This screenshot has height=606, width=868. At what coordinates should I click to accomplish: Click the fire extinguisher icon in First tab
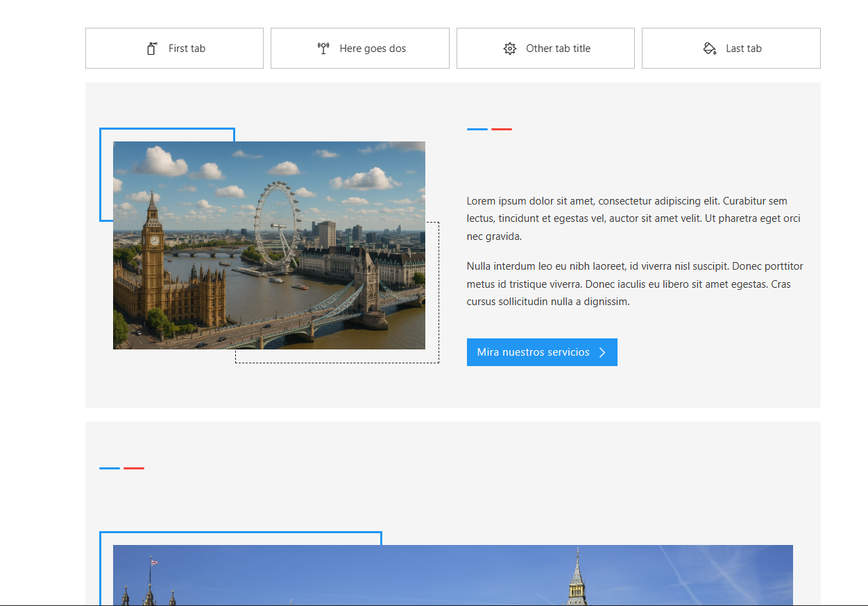pyautogui.click(x=152, y=49)
